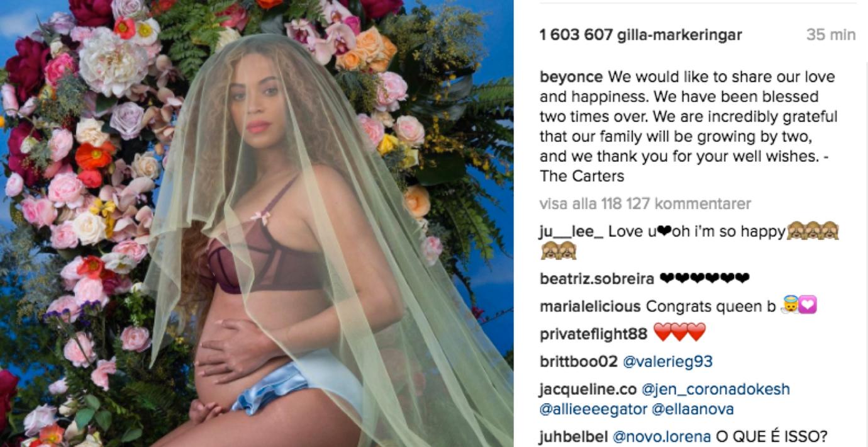This screenshot has width=868, height=447.
Task: Follow the @allieeeegator mention
Action: point(593,409)
